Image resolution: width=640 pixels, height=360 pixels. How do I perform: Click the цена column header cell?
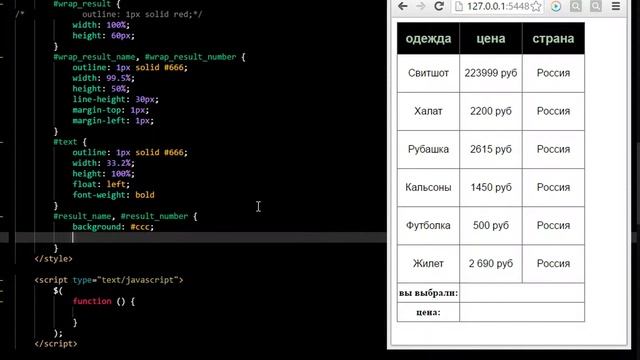(491, 38)
